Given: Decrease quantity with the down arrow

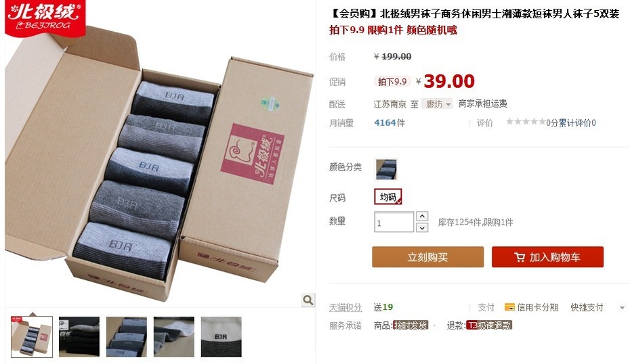Looking at the screenshot, I should [422, 227].
